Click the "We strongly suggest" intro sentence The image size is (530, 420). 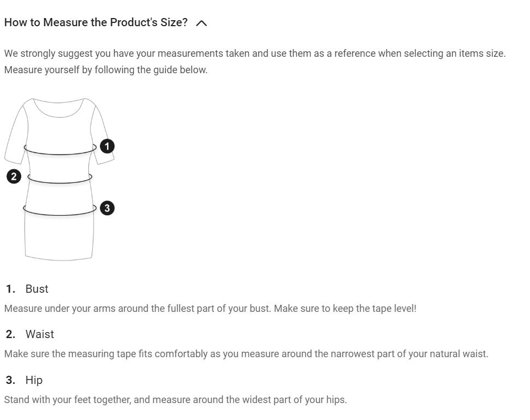tap(255, 54)
